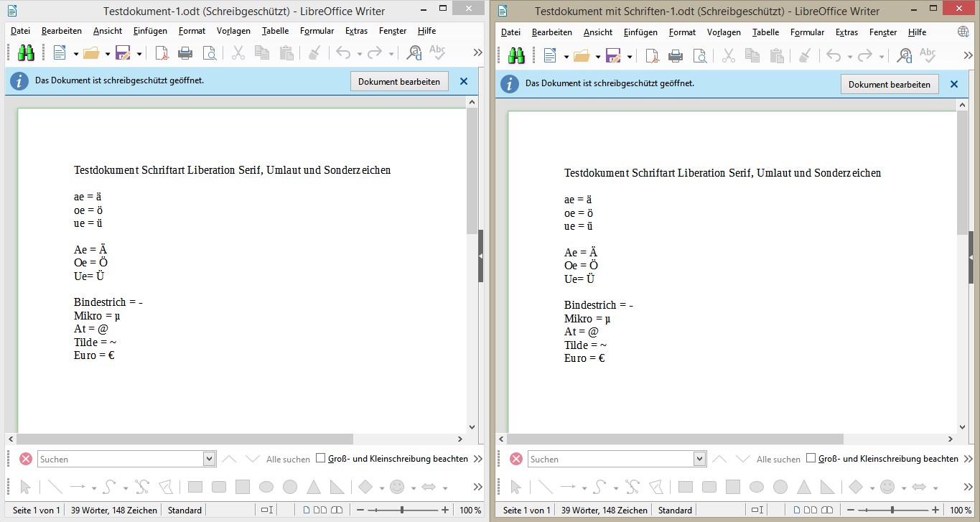Select the triangle shape in Testdokument-1 window
The width and height of the screenshot is (980, 522).
[x=313, y=487]
